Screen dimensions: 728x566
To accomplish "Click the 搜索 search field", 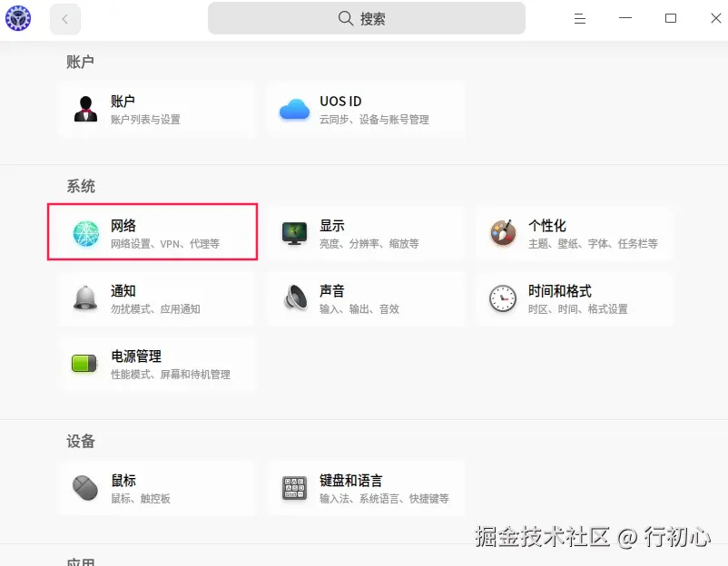I will coord(367,18).
